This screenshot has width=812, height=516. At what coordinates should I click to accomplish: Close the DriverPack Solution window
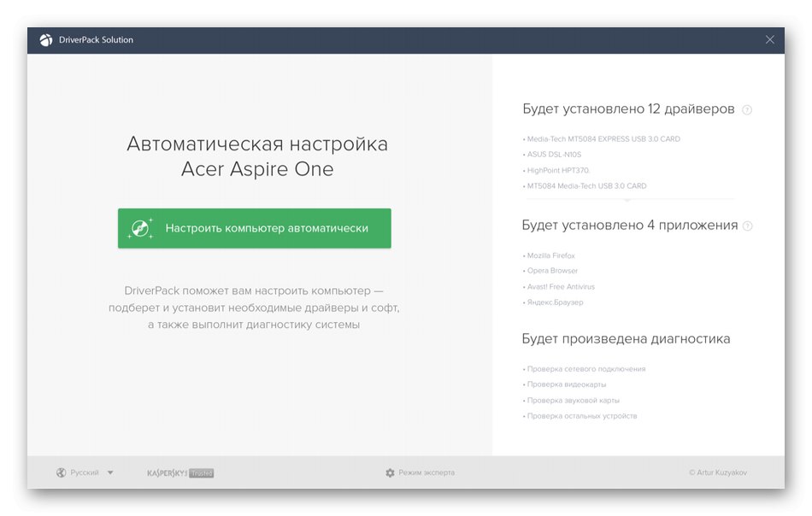(x=769, y=40)
